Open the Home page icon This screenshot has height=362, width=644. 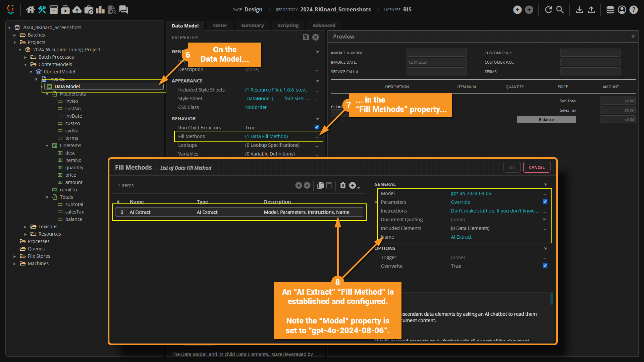point(30,10)
